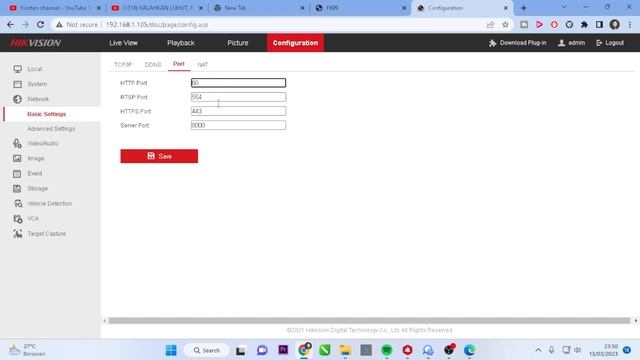
Task: Open File Explorer from the taskbar
Action: (x=345, y=350)
